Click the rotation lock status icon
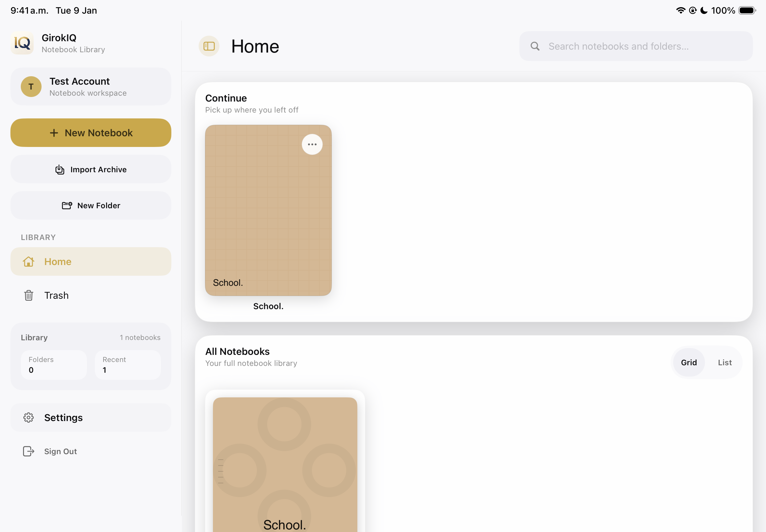This screenshot has height=532, width=766. [x=693, y=10]
